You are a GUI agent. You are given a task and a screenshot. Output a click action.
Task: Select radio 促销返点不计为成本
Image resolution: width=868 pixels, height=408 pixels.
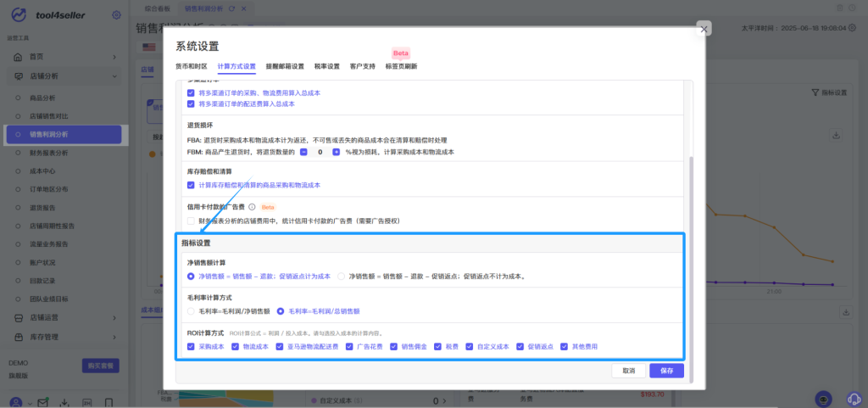341,276
